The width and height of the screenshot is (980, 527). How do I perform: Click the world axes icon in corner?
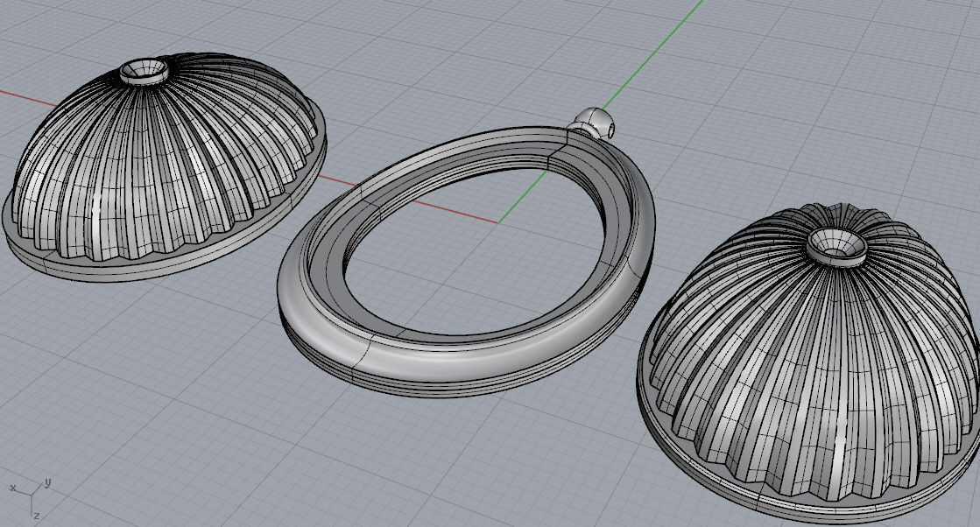tap(30, 497)
